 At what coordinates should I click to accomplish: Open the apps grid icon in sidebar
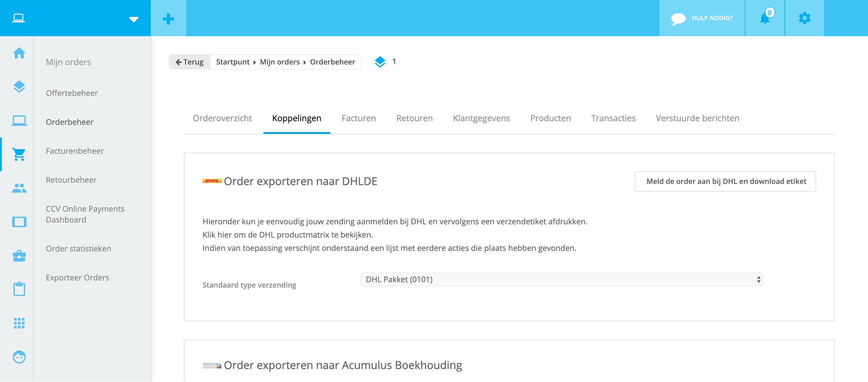(x=19, y=323)
